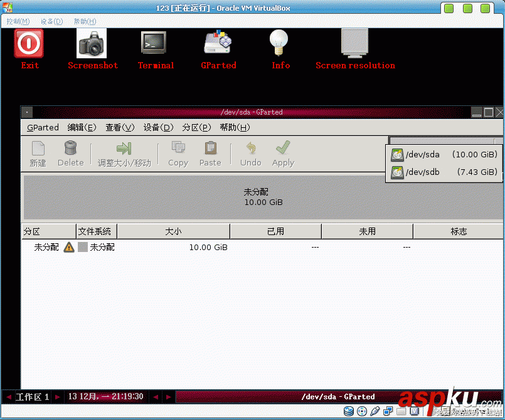Click the Apply checkmark toolbar button
505x420 pixels.
click(x=283, y=154)
